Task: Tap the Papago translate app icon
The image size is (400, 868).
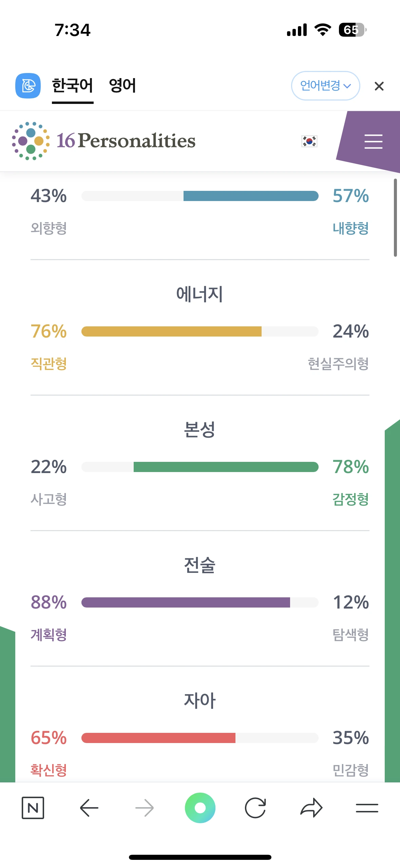Action: pos(28,86)
